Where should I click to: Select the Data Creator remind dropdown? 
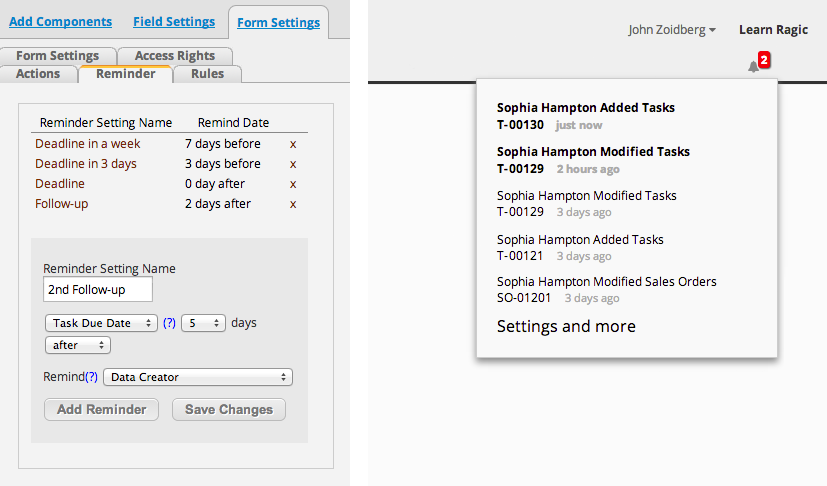pyautogui.click(x=198, y=377)
